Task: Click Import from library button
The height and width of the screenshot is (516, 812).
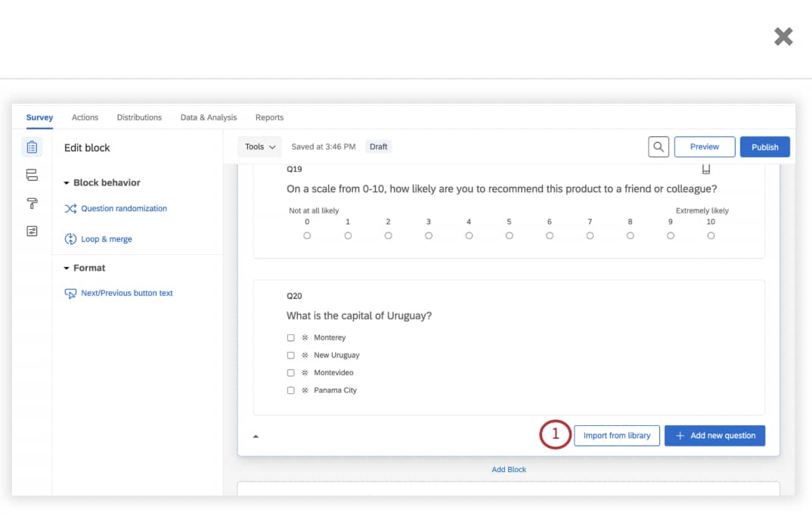Action: pos(617,436)
